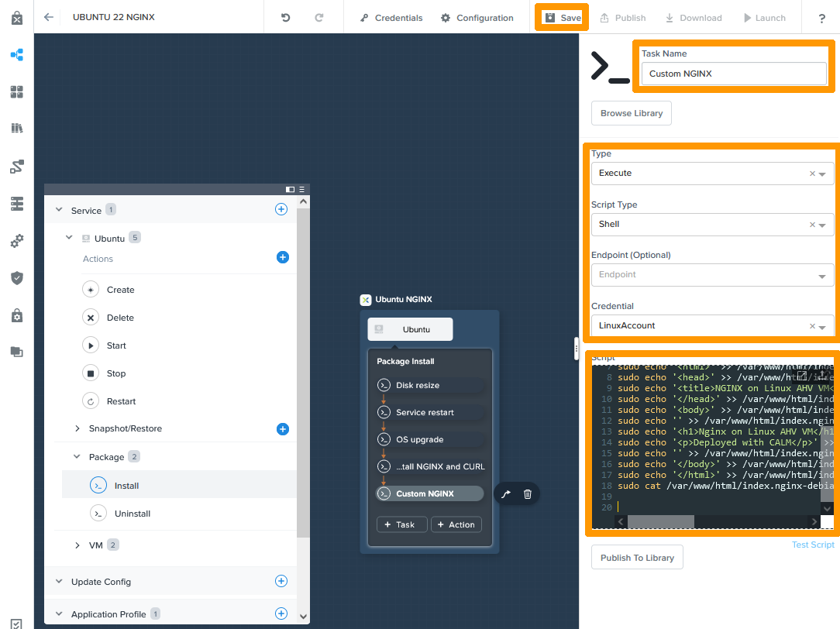Open the Configuration toolbar item
The width and height of the screenshot is (840, 629).
tap(477, 18)
